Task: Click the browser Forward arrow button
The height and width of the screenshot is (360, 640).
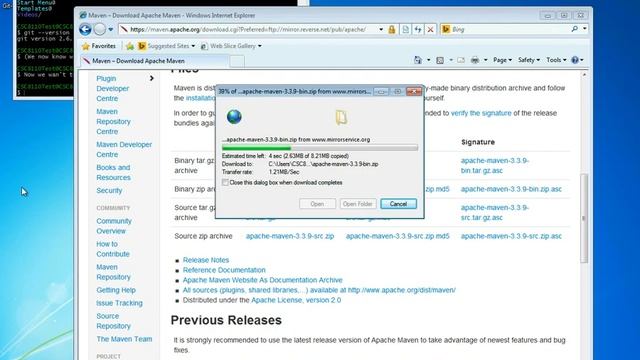Action: 100,29
